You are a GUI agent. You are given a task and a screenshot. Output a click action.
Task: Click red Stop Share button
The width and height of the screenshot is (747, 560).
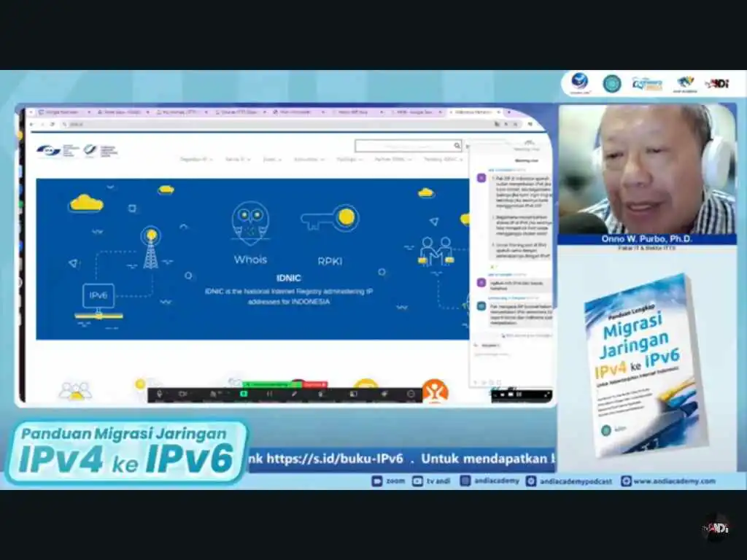[315, 384]
